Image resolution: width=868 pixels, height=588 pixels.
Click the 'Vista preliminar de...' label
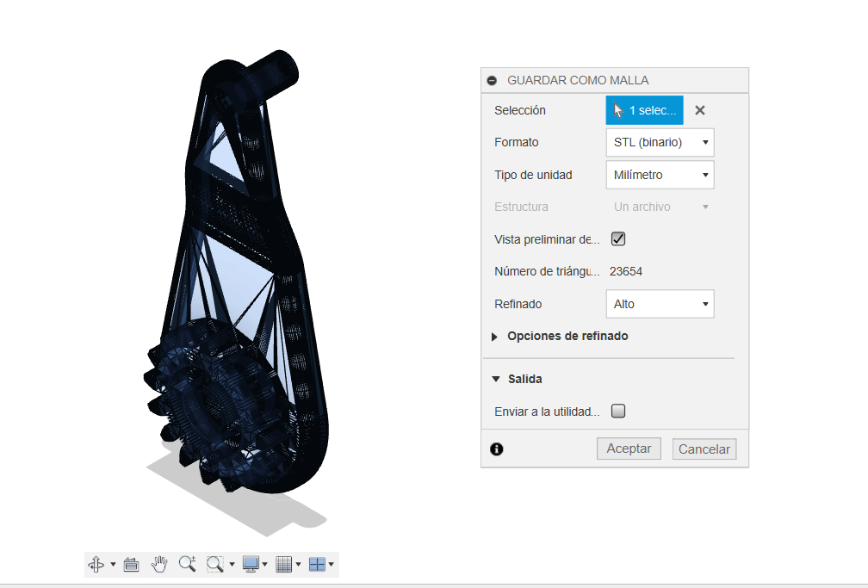pos(547,239)
